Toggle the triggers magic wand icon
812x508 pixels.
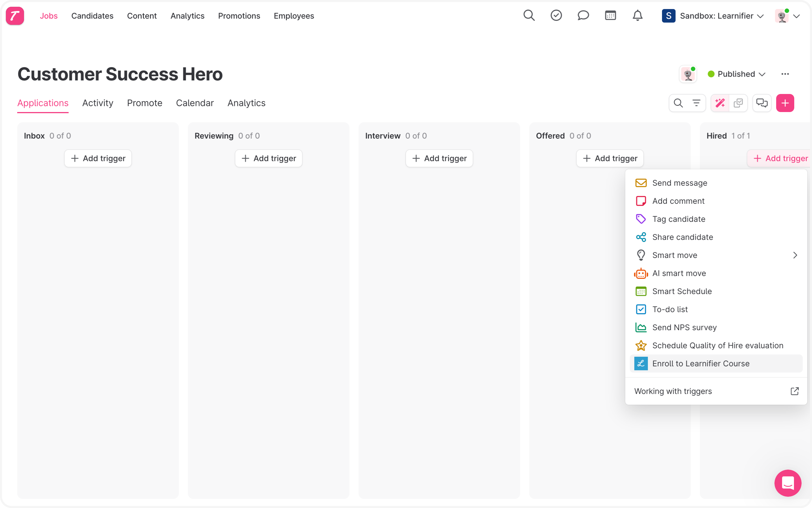pyautogui.click(x=720, y=103)
